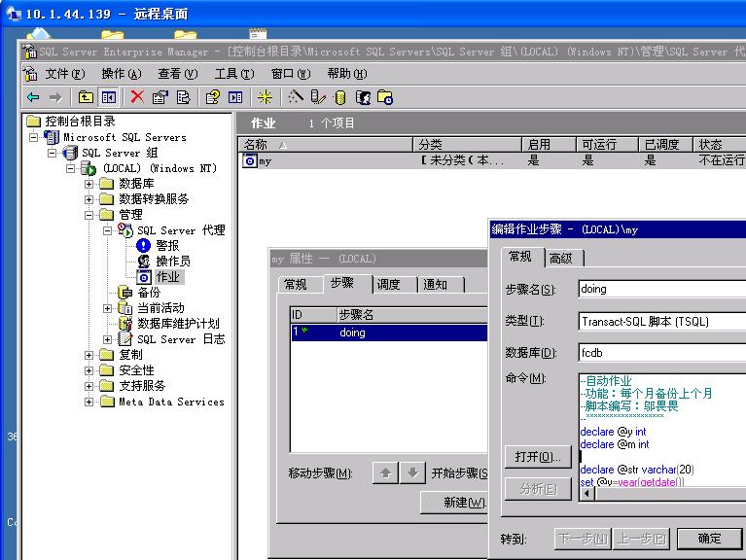Image resolution: width=746 pixels, height=560 pixels.
Task: Open 操作(A) menu
Action: [x=122, y=74]
